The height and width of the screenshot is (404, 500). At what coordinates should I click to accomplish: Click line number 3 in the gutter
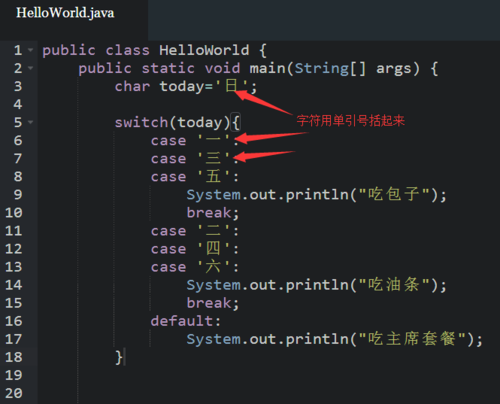point(18,86)
